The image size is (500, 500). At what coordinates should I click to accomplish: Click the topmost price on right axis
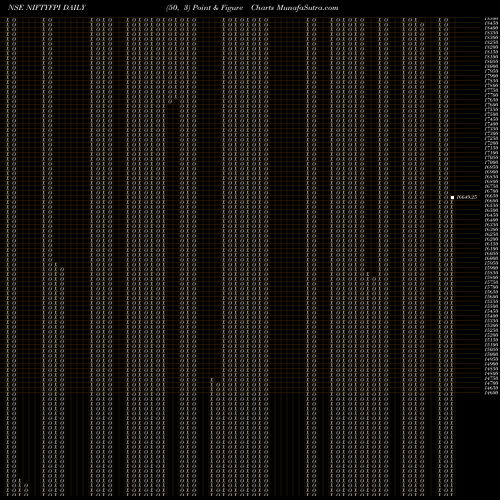[491, 19]
